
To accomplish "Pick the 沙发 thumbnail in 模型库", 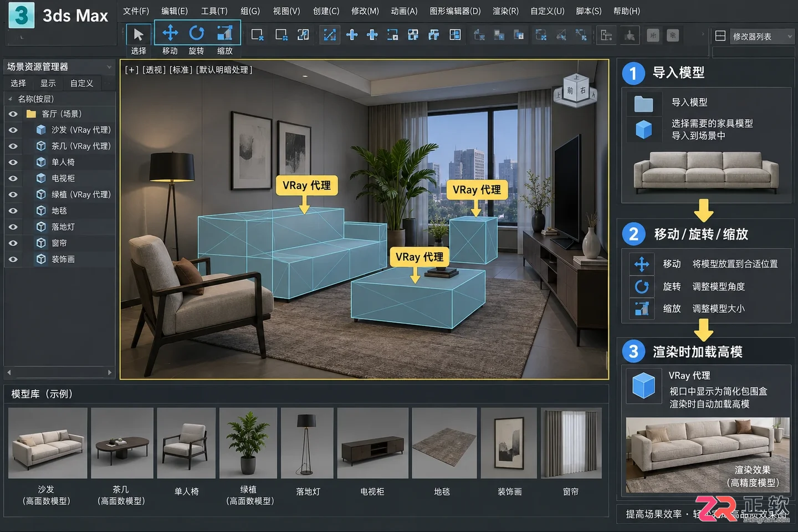I will (x=48, y=443).
